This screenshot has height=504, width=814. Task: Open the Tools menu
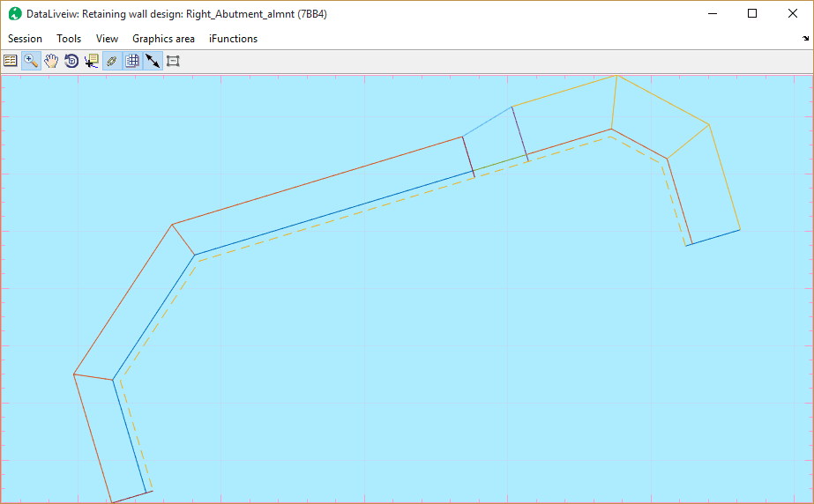click(x=69, y=39)
